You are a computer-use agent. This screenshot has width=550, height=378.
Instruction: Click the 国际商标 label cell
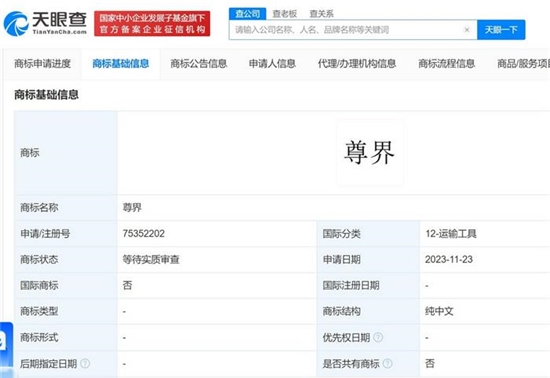click(x=66, y=285)
